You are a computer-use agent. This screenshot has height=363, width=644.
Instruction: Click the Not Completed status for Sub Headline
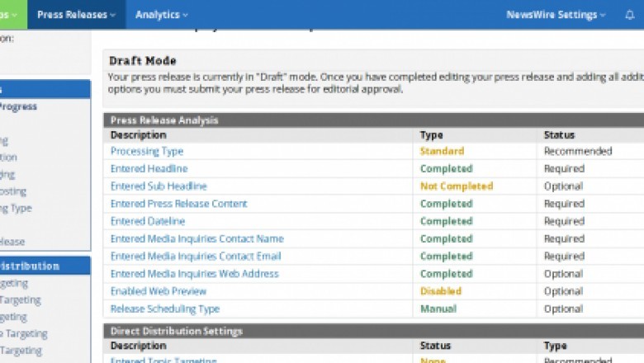tap(456, 186)
